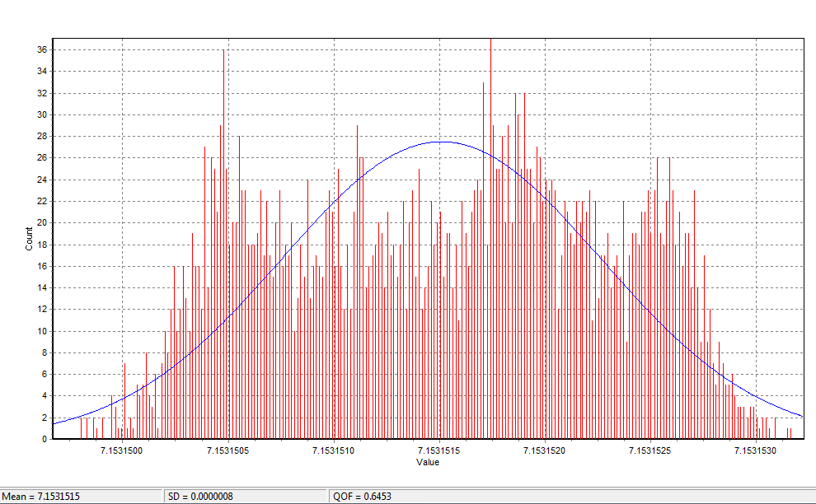Click y-axis tick label 12
The image size is (816, 504).
42,309
